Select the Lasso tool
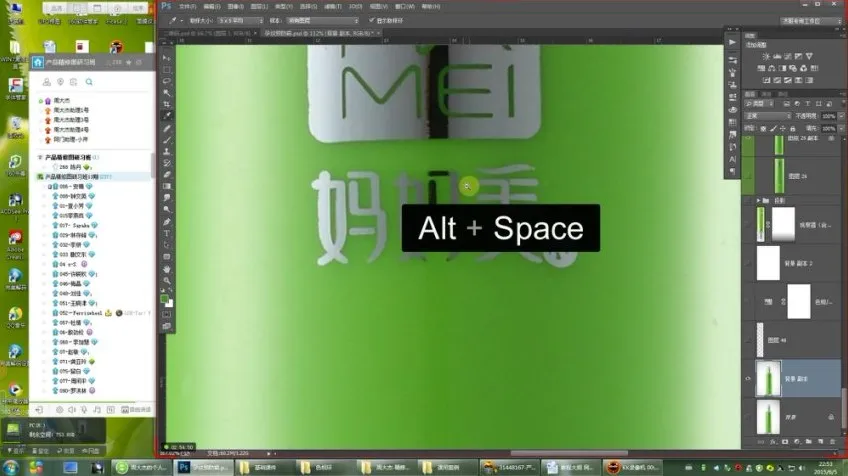The image size is (848, 476). (167, 81)
